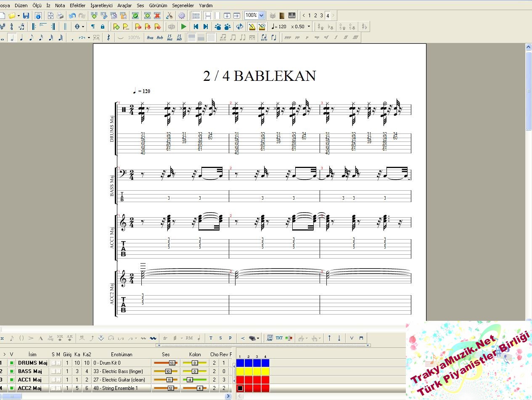This screenshot has width=532, height=400.
Task: Toggle visibility of the DRUMS Maj track
Action: (x=12, y=363)
